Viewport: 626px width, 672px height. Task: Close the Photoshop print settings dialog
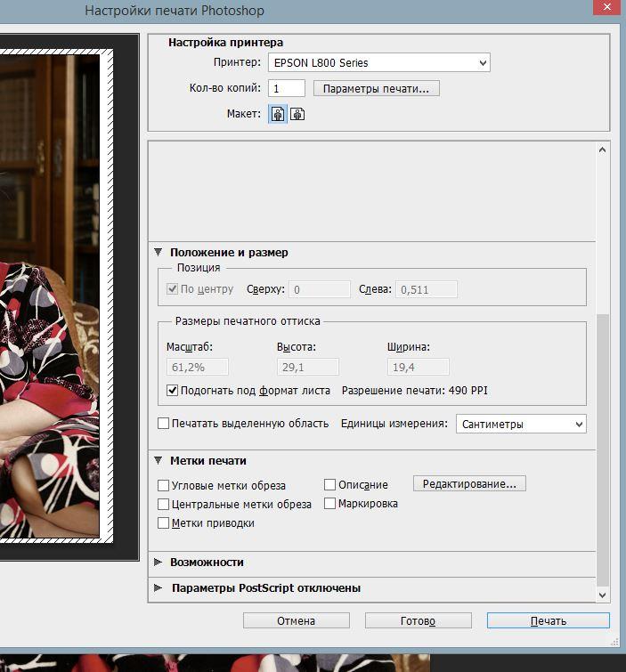pos(606,7)
